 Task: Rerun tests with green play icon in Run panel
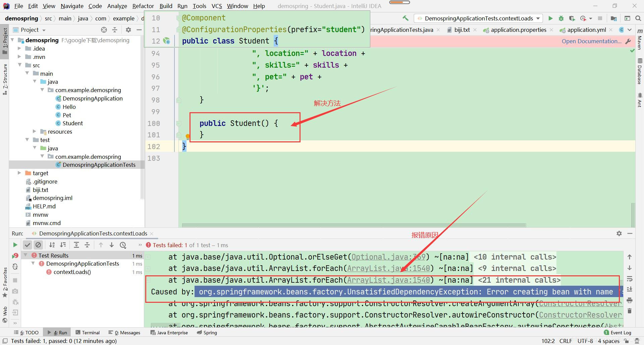(15, 245)
